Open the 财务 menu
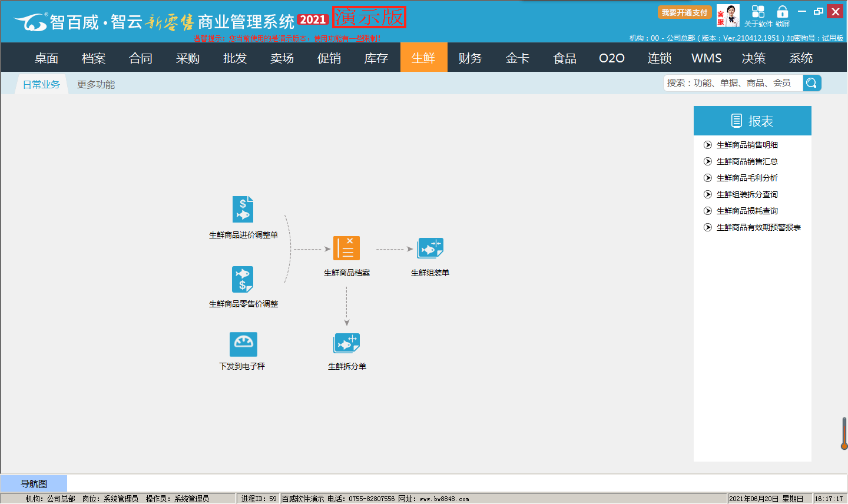Image resolution: width=848 pixels, height=504 pixels. [x=471, y=58]
